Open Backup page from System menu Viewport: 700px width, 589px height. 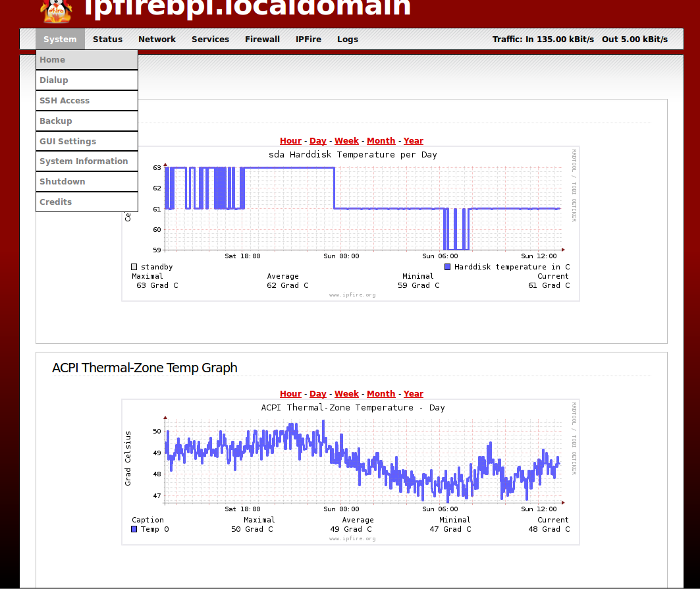click(x=87, y=121)
